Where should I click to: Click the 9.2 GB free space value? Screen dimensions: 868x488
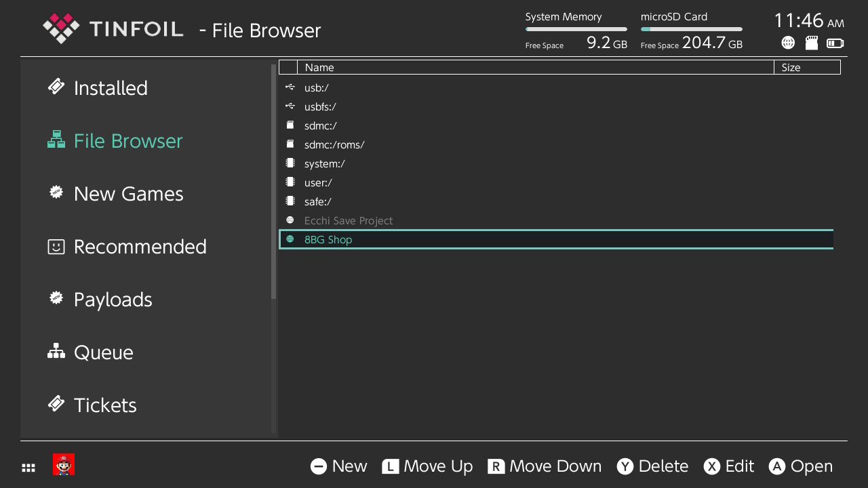tap(607, 43)
